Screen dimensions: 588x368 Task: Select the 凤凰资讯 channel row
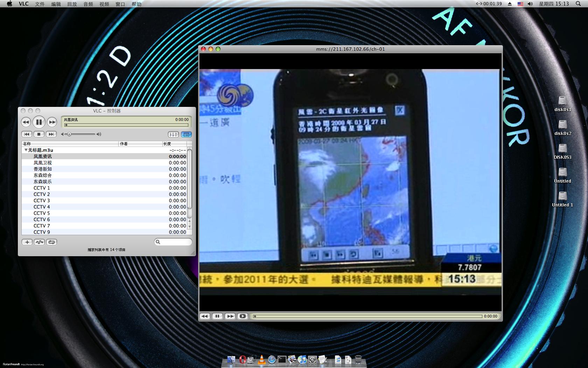(104, 156)
